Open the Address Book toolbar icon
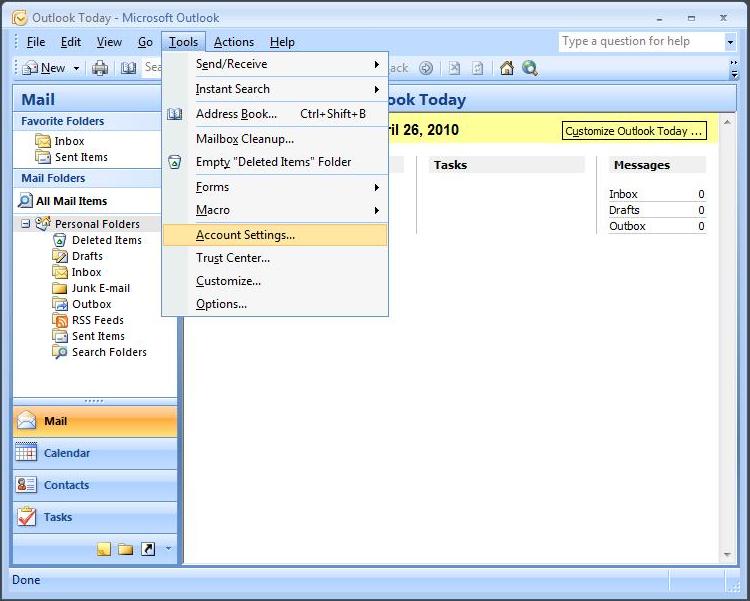 128,68
